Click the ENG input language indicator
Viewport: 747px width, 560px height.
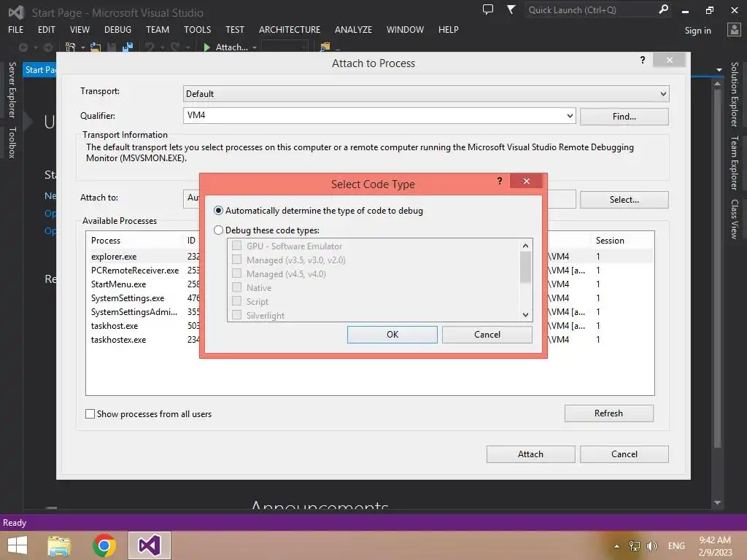(676, 546)
